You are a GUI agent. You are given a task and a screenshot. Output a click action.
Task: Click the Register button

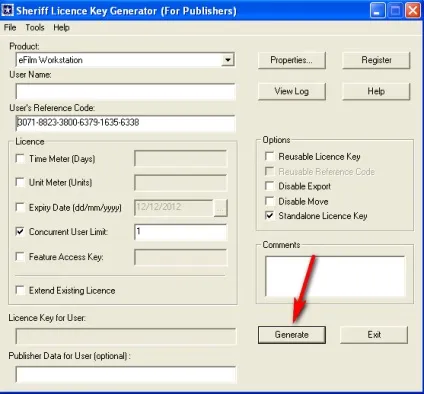click(376, 60)
